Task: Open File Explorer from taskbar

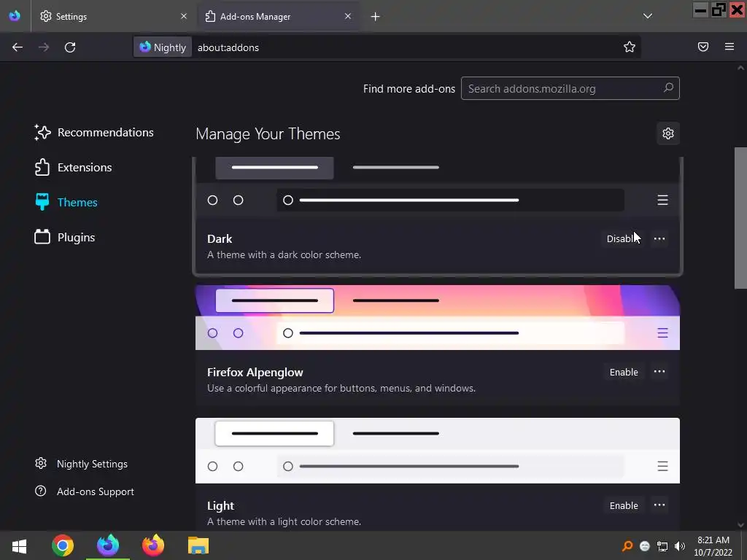Action: click(x=198, y=545)
